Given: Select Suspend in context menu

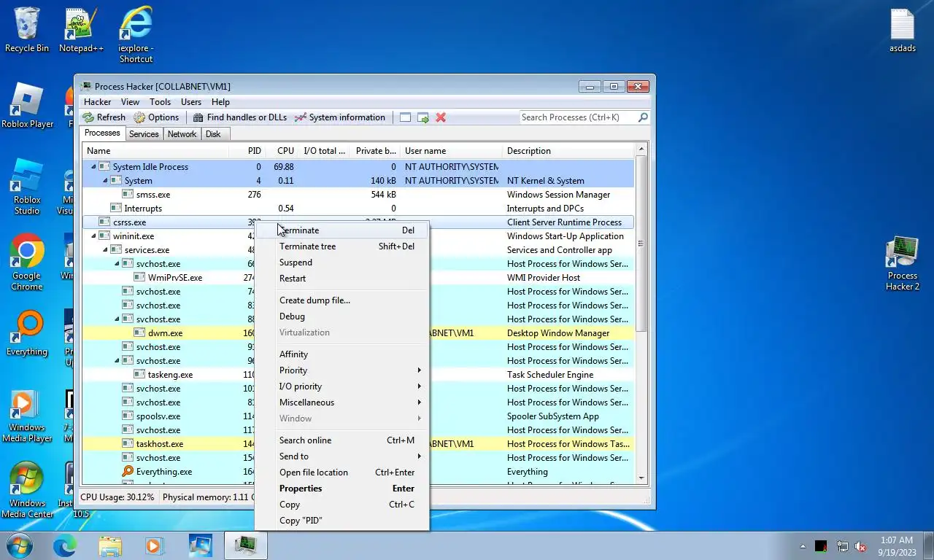Looking at the screenshot, I should [341, 262].
